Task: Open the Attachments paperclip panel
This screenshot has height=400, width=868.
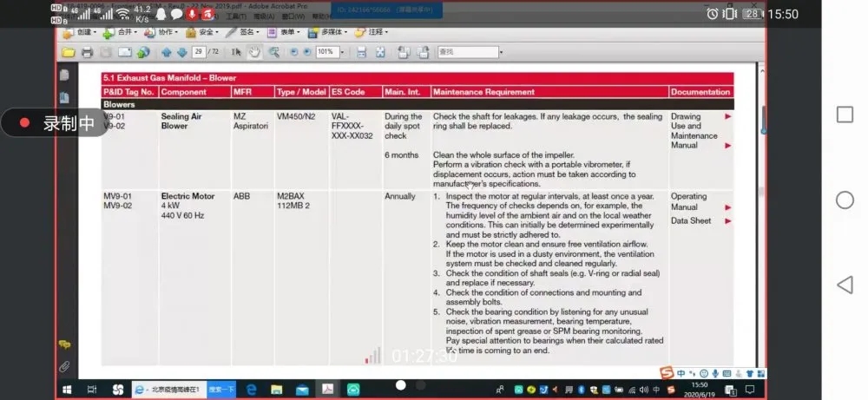Action: click(x=64, y=366)
